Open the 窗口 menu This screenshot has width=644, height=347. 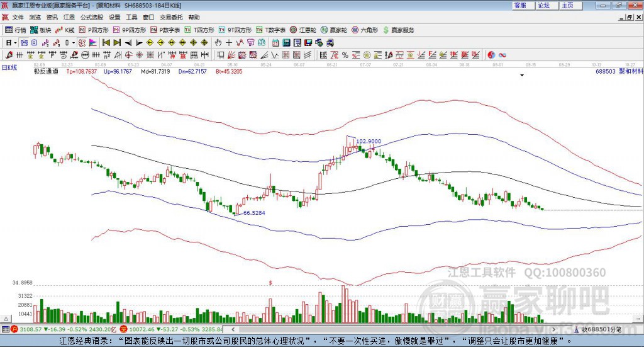[x=148, y=17]
